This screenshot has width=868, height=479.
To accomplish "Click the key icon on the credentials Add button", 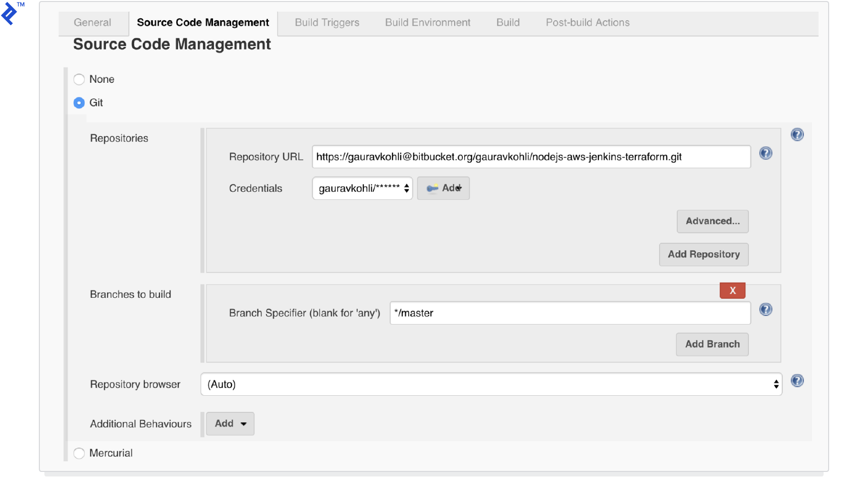I will pos(431,188).
